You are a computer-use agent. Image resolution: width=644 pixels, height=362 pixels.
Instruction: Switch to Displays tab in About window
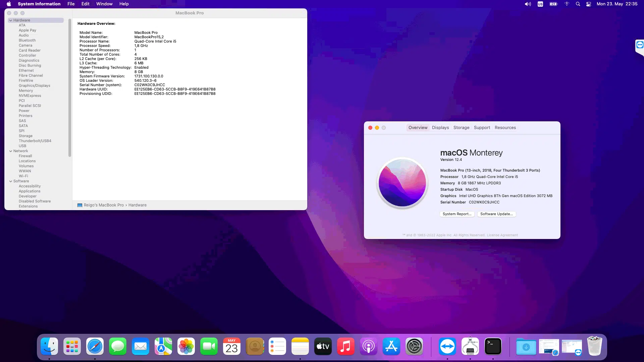(440, 128)
